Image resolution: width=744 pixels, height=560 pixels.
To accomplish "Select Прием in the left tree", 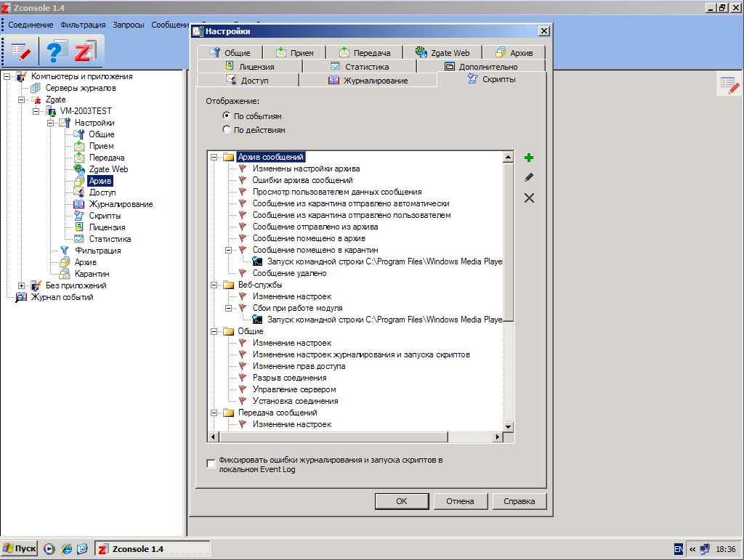I will (x=102, y=146).
